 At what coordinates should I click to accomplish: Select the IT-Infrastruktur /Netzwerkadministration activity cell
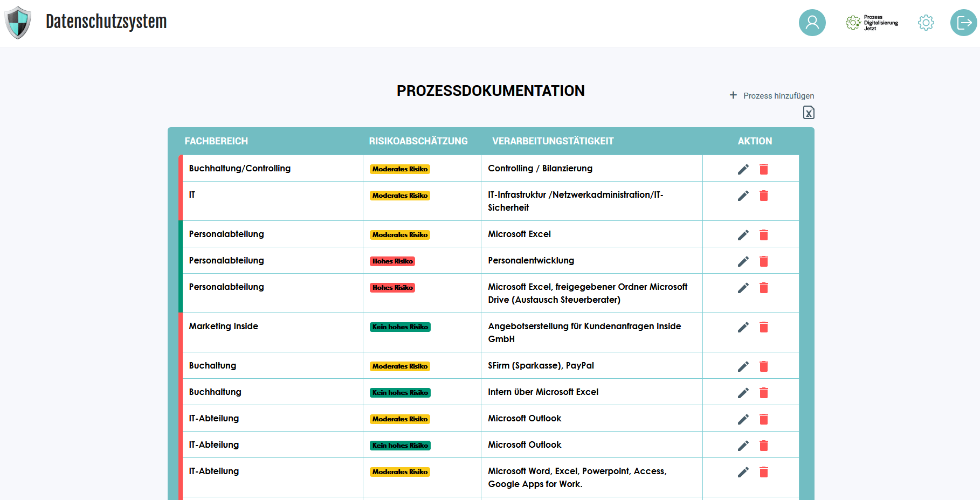pos(575,201)
